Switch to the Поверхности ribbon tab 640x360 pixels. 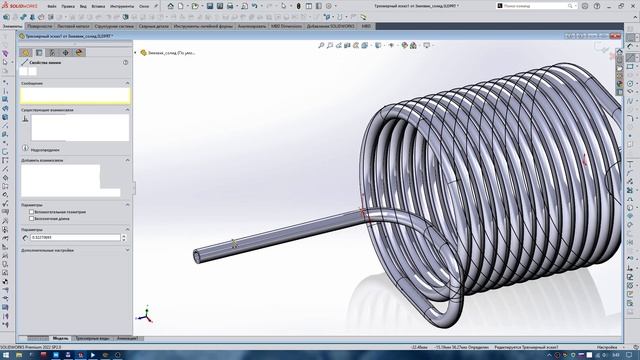point(40,26)
